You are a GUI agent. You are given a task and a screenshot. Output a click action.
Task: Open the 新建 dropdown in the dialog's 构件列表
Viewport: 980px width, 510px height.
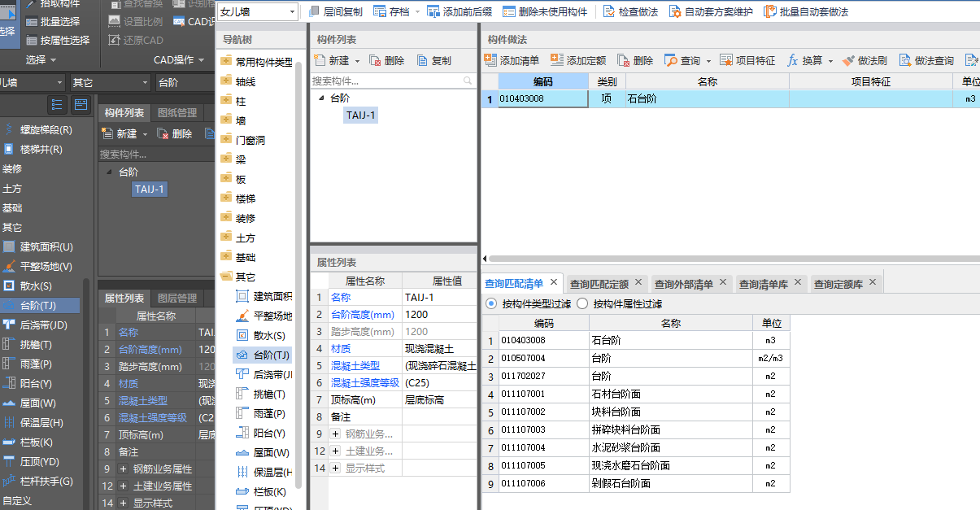(x=356, y=60)
